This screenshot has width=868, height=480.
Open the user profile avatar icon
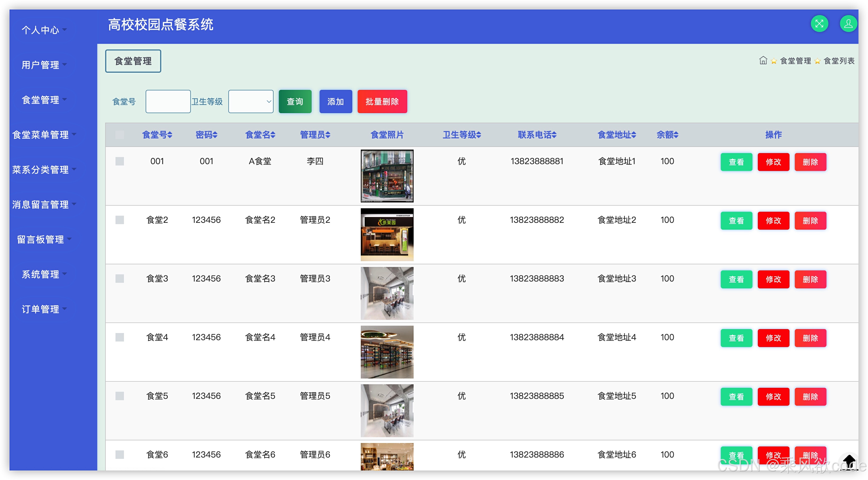point(848,24)
